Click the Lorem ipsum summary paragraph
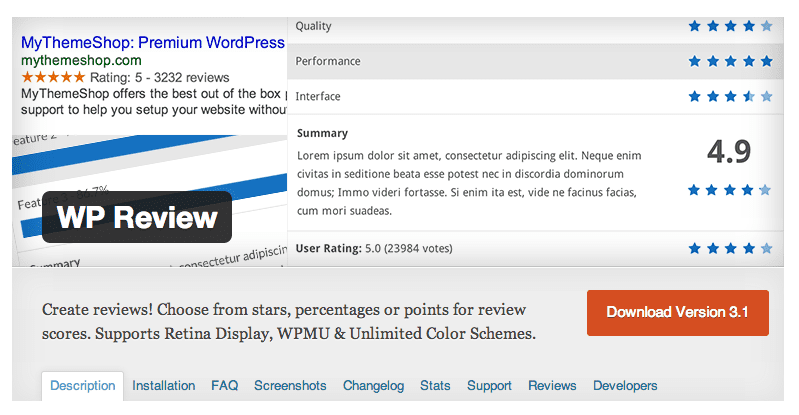799x415 pixels. point(469,183)
